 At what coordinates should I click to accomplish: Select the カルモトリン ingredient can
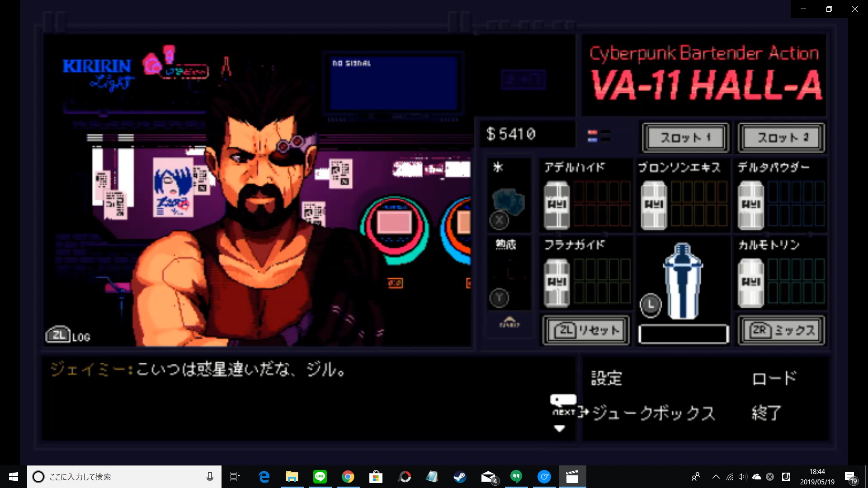pyautogui.click(x=751, y=283)
